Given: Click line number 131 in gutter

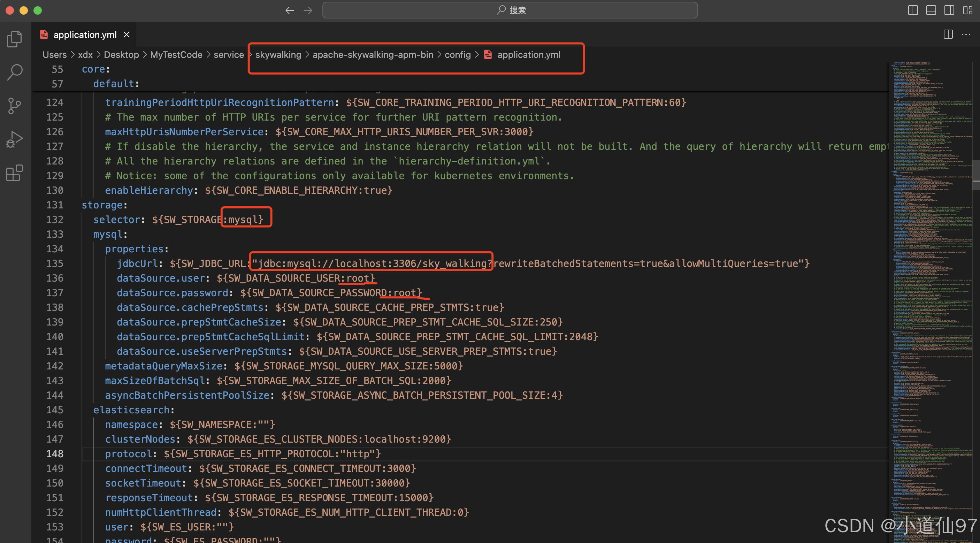Looking at the screenshot, I should [55, 205].
